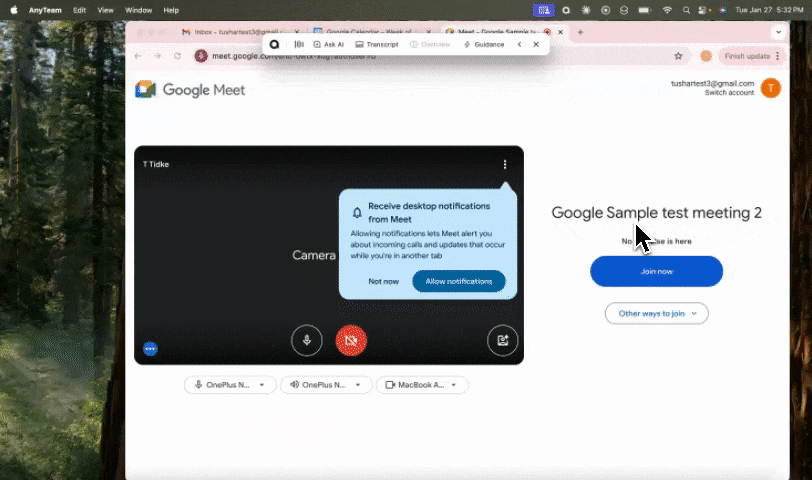Open the View menu
The height and width of the screenshot is (480, 812).
(105, 10)
